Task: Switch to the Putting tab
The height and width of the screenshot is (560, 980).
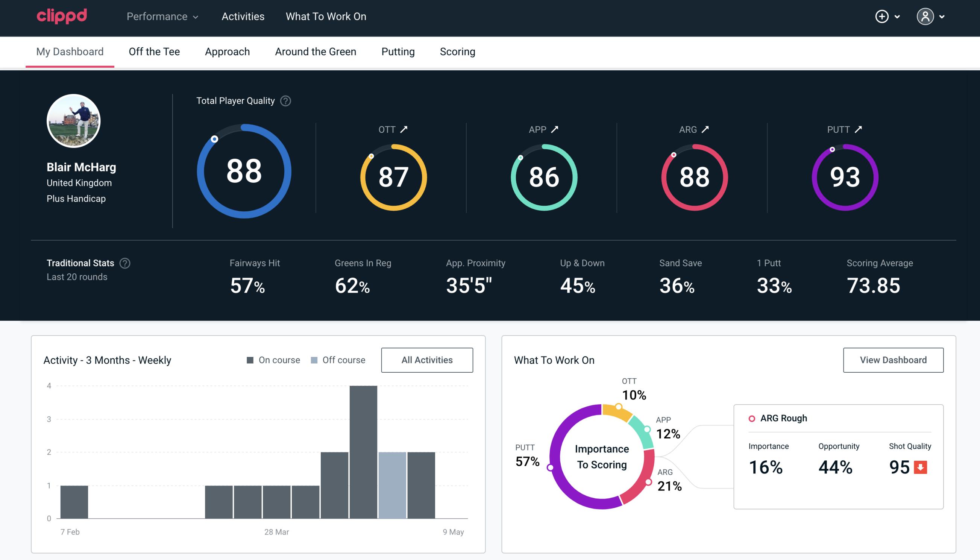Action: (x=398, y=51)
